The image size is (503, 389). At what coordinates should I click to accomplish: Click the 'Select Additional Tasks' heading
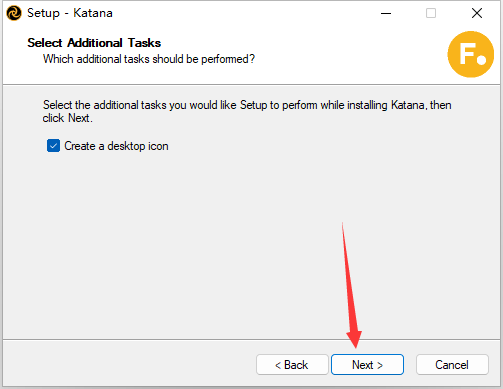94,43
